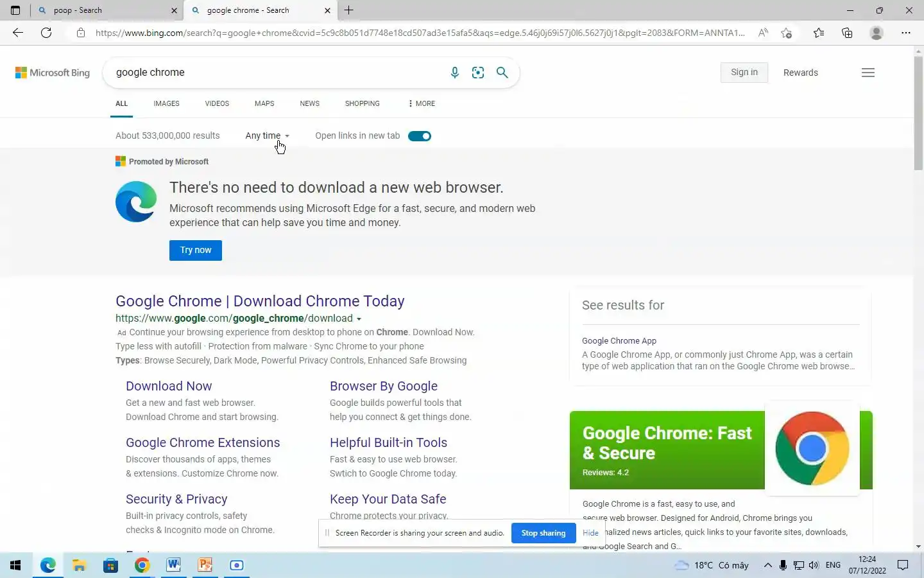Open Google Chrome App see-results link
Viewport: 924px width, 578px height.
[x=619, y=341]
